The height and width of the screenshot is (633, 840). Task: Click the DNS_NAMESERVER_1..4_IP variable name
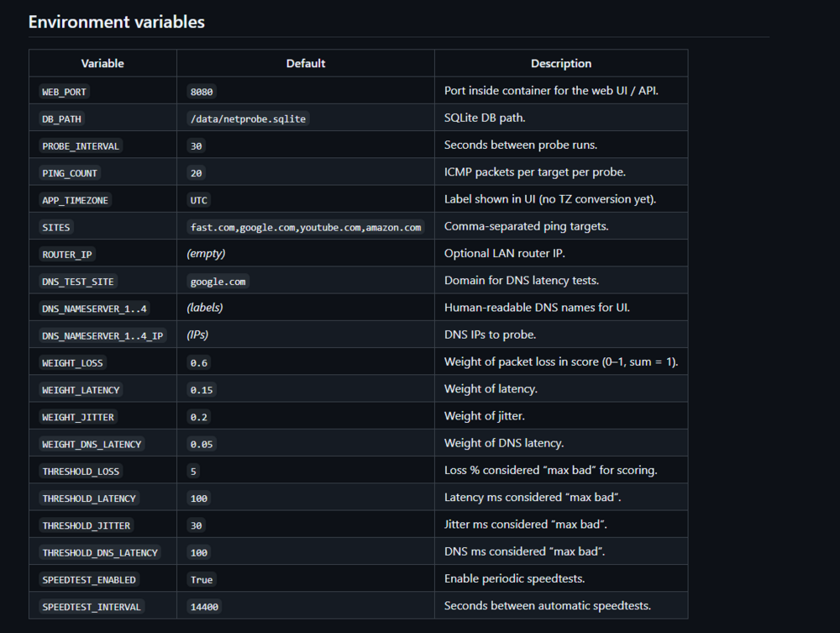[x=102, y=336]
